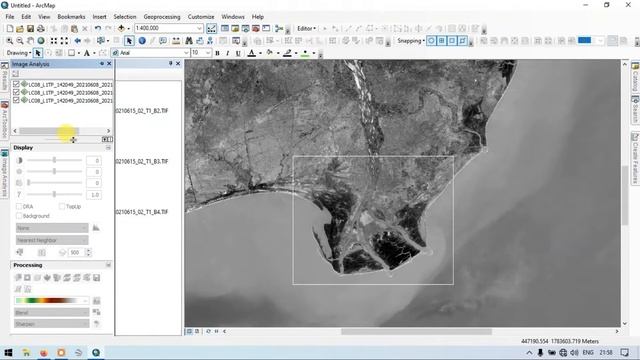Open the Bookmarks menu
Image resolution: width=640 pixels, height=360 pixels.
71,17
